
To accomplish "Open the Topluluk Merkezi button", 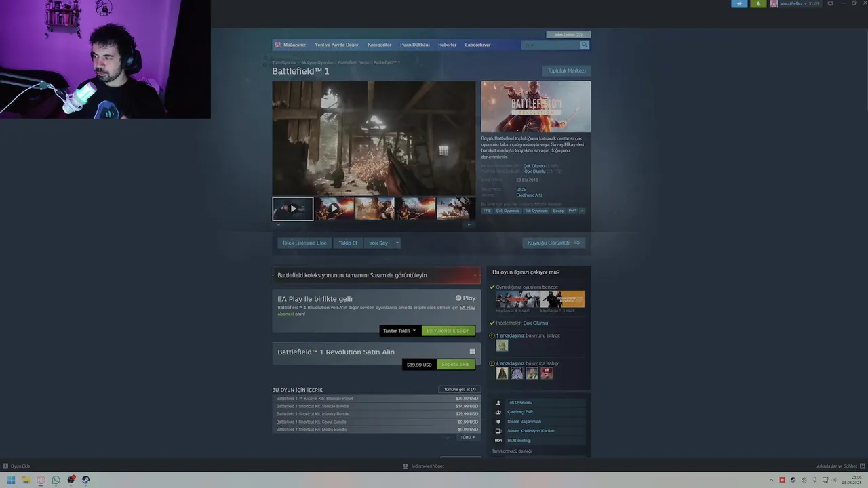I will coord(566,70).
